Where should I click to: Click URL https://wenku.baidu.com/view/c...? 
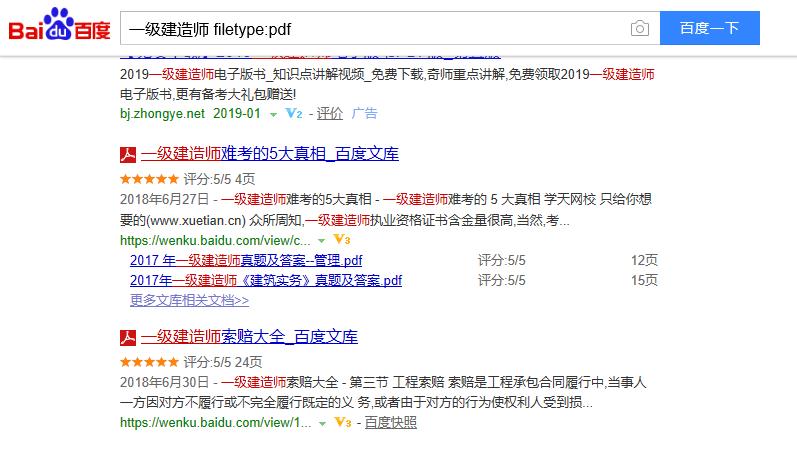[215, 240]
